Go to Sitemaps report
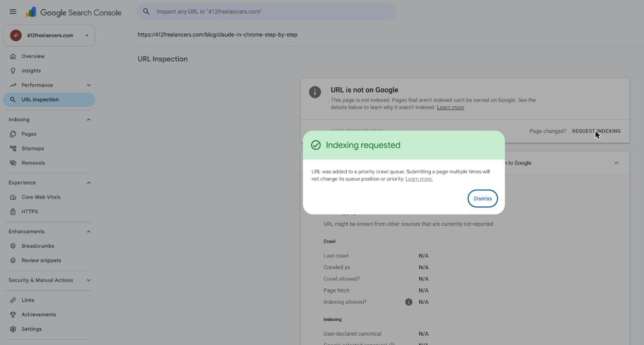This screenshot has height=345, width=644. (49, 149)
